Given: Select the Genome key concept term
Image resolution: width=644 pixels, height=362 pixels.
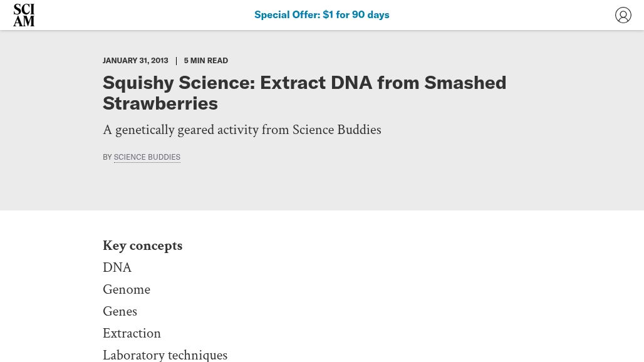Looking at the screenshot, I should click(x=127, y=290).
